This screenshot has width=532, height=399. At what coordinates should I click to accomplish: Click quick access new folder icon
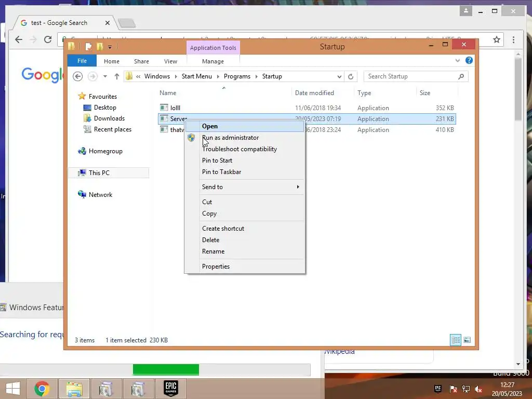[100, 46]
